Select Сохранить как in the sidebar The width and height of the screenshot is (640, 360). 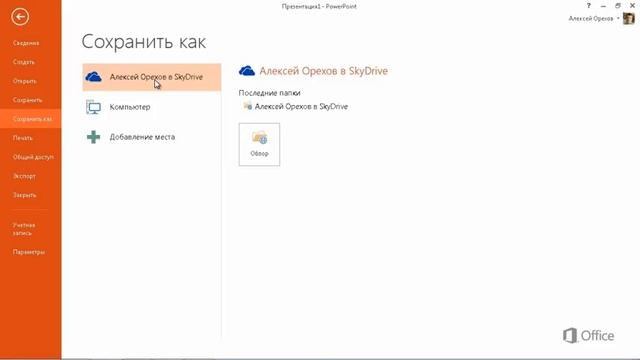31,119
